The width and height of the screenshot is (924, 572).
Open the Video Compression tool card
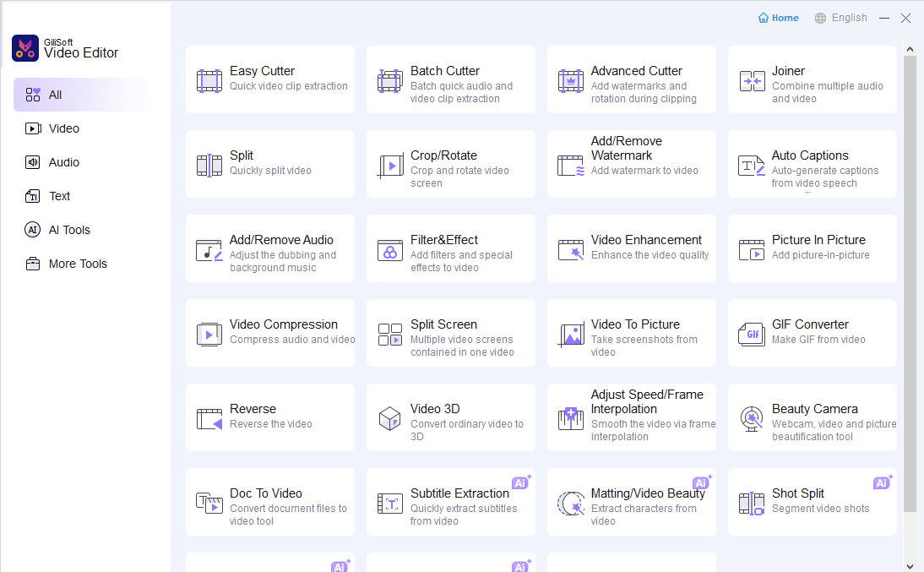pos(270,333)
